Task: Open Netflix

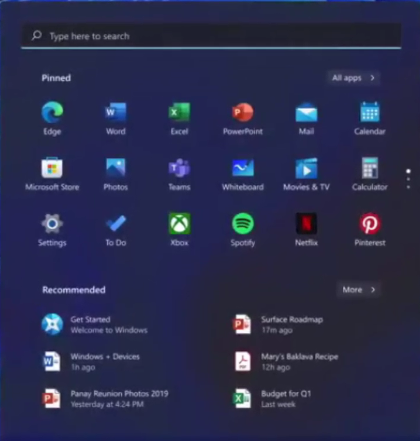Action: pyautogui.click(x=306, y=229)
